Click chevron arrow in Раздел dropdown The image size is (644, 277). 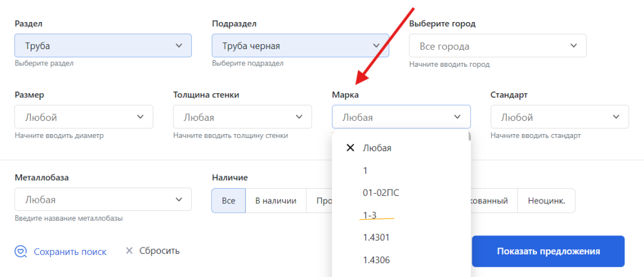tap(178, 45)
